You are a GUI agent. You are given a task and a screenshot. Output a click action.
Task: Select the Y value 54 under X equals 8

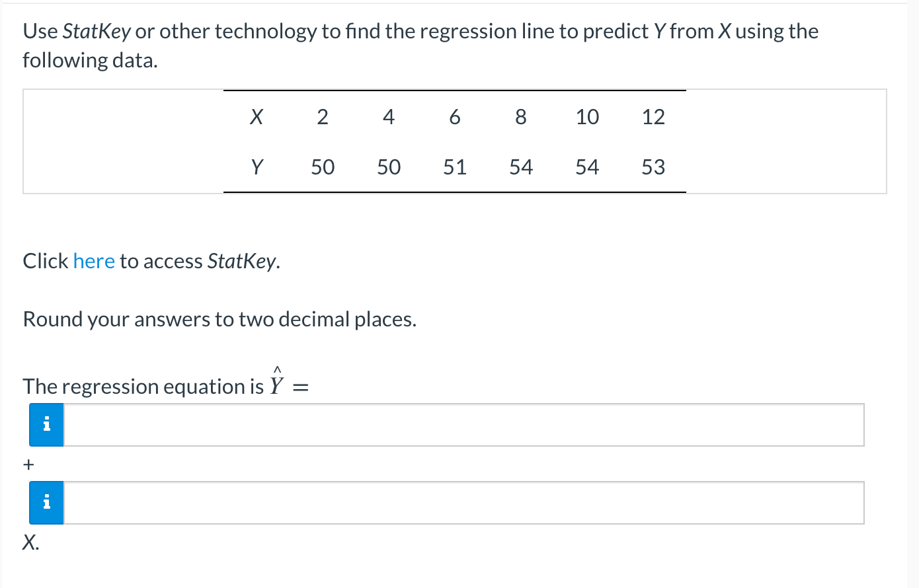tap(521, 166)
